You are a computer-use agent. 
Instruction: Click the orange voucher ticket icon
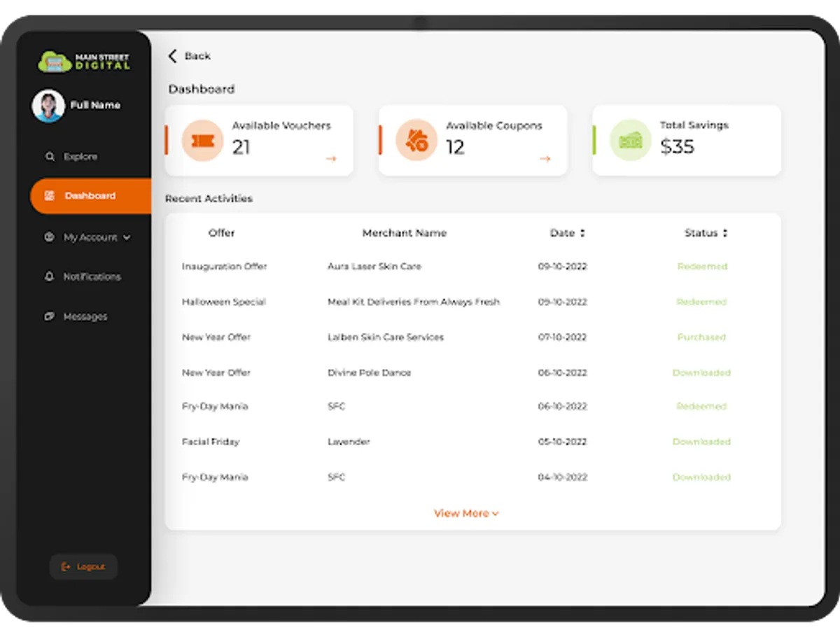coord(202,140)
